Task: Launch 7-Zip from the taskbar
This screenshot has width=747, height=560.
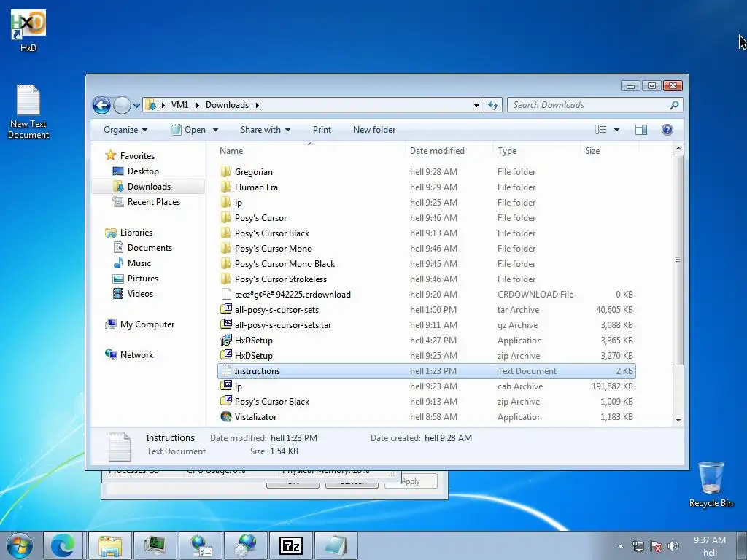Action: (x=290, y=545)
